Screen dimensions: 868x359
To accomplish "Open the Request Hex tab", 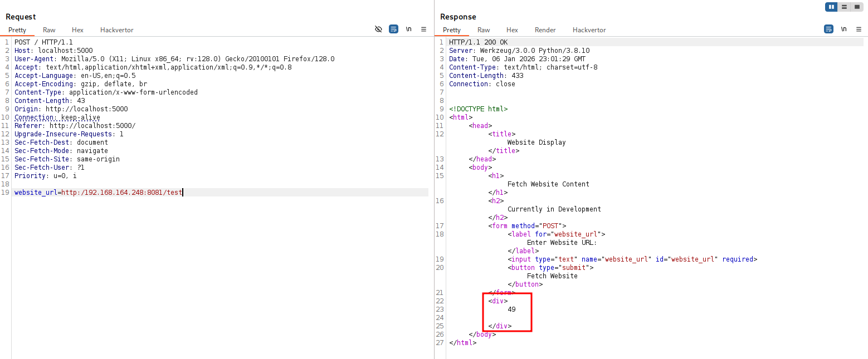I will click(77, 30).
